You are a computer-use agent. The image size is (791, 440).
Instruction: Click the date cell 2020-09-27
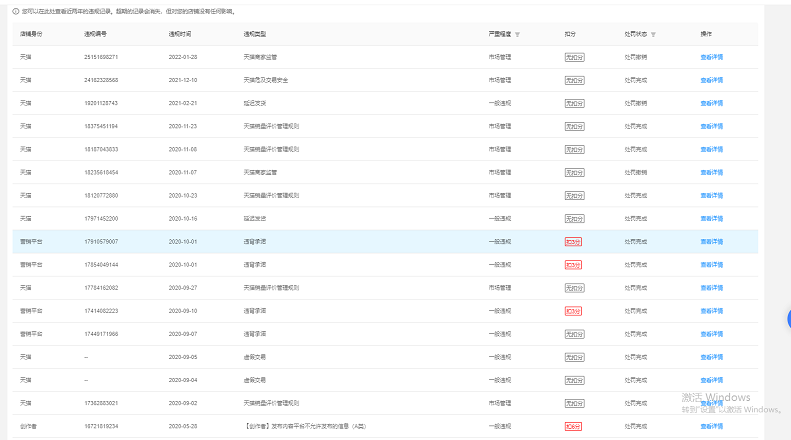(183, 288)
